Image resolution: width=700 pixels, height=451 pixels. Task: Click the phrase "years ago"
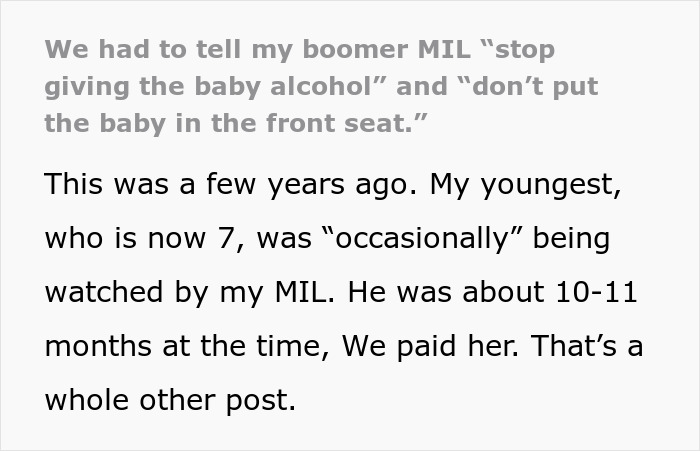point(342,186)
